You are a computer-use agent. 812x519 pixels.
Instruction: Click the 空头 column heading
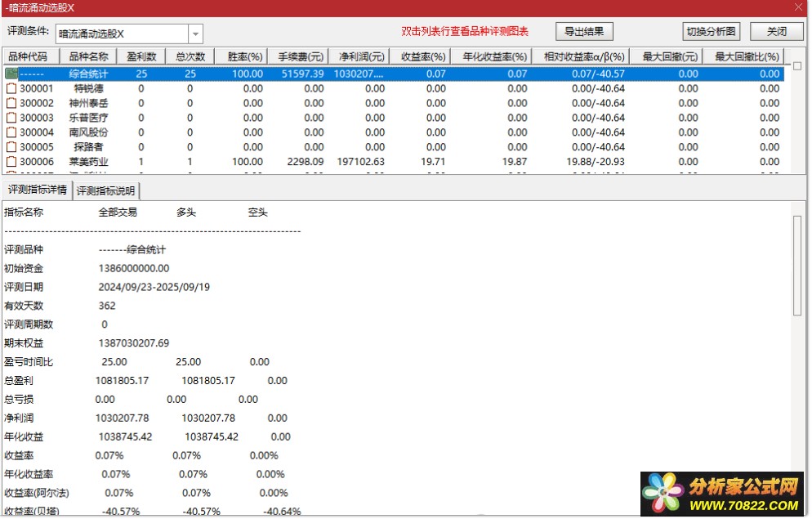click(x=257, y=213)
